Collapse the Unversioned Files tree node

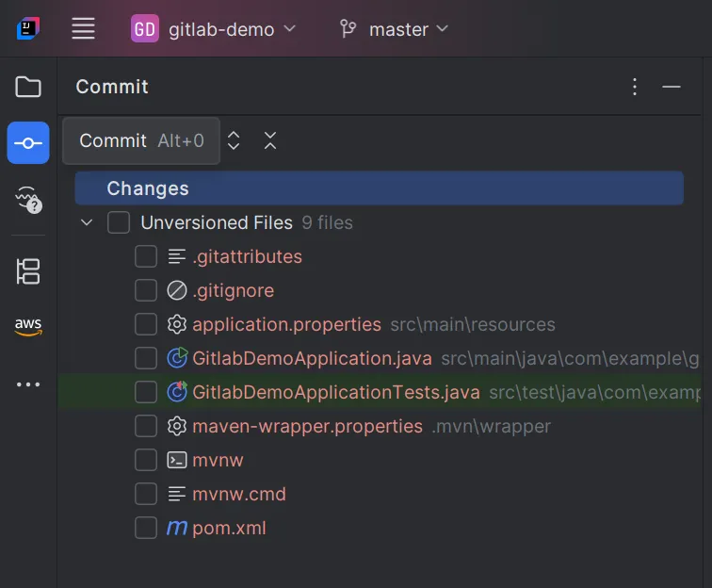click(x=88, y=223)
